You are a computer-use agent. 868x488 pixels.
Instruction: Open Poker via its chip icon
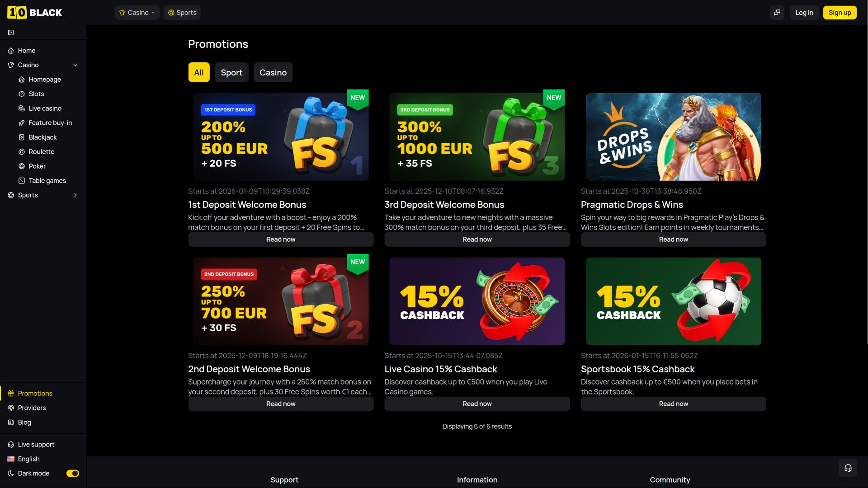point(22,166)
